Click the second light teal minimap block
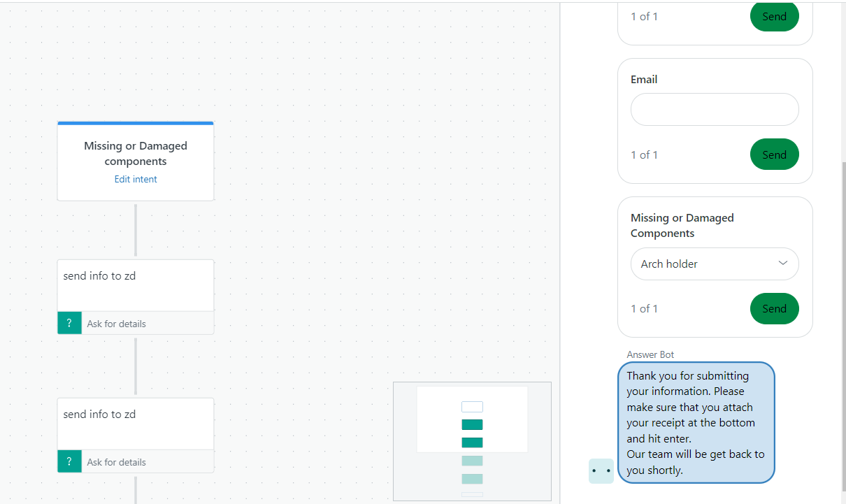Screen dimensions: 846x504 472,479
